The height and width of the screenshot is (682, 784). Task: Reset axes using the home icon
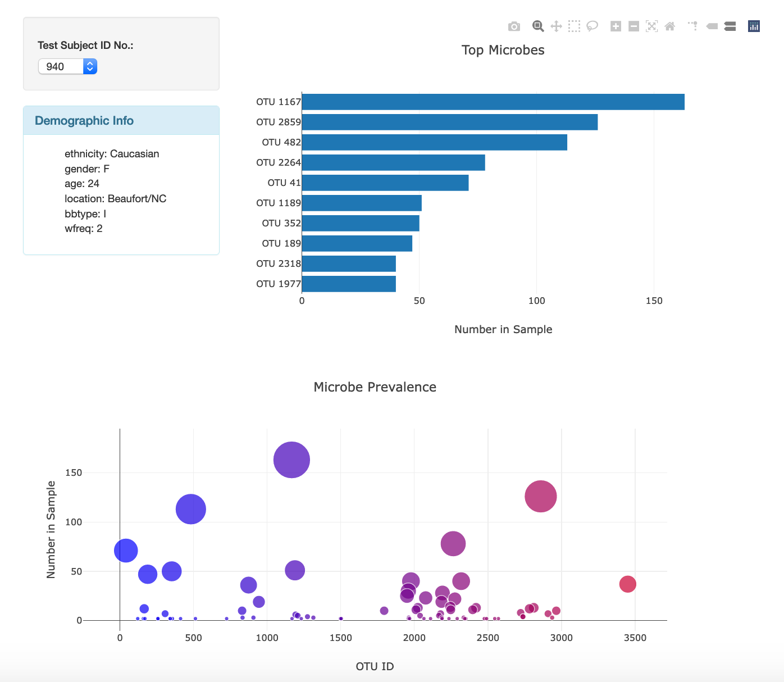click(x=670, y=26)
